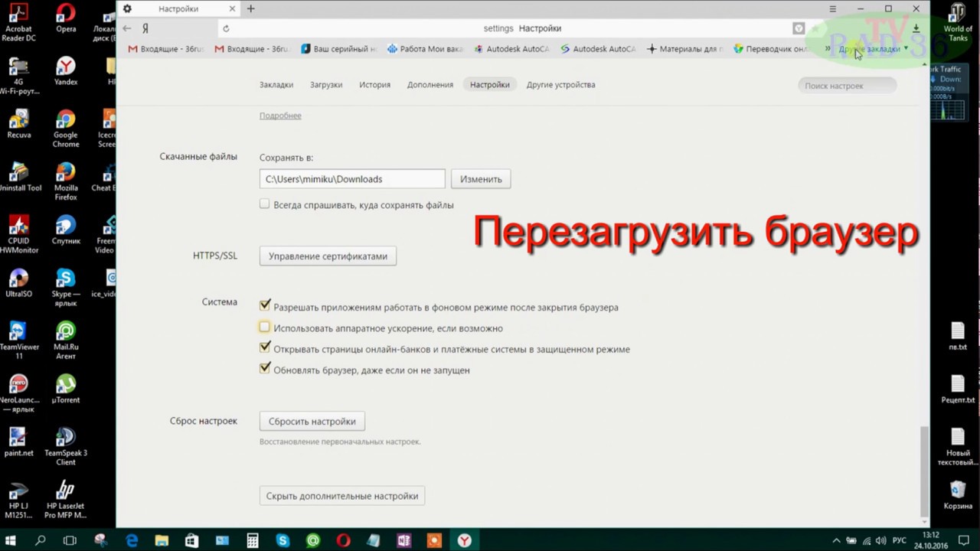Viewport: 980px width, 551px height.
Task: Close the Настройки browser tab
Action: 230,8
